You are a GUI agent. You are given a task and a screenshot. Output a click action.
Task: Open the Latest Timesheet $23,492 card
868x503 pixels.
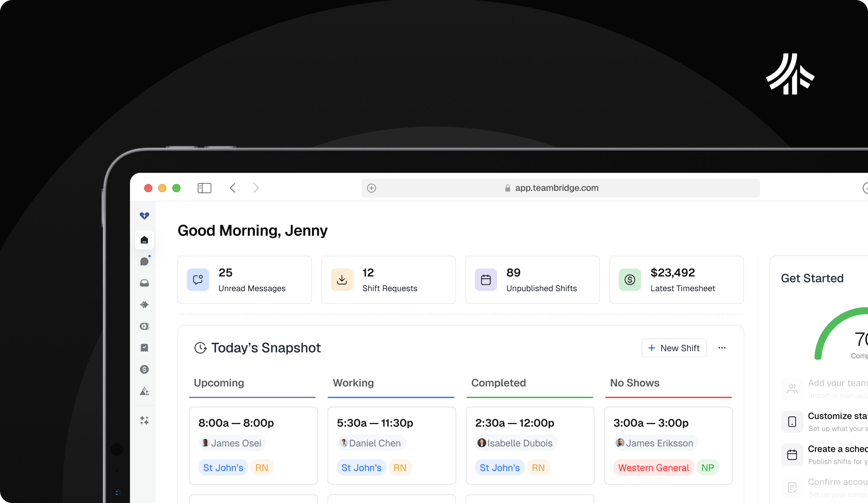point(676,280)
